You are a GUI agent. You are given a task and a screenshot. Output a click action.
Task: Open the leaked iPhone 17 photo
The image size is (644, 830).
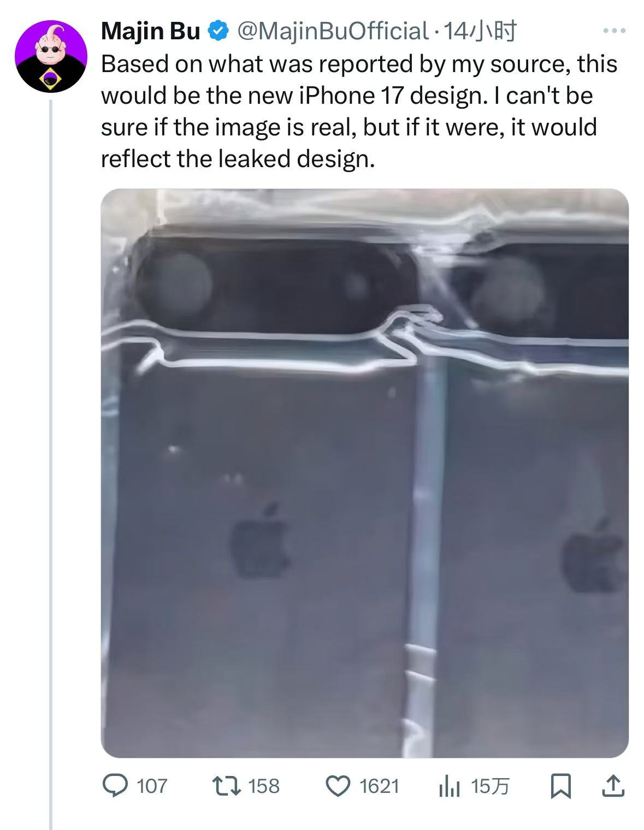click(x=364, y=473)
